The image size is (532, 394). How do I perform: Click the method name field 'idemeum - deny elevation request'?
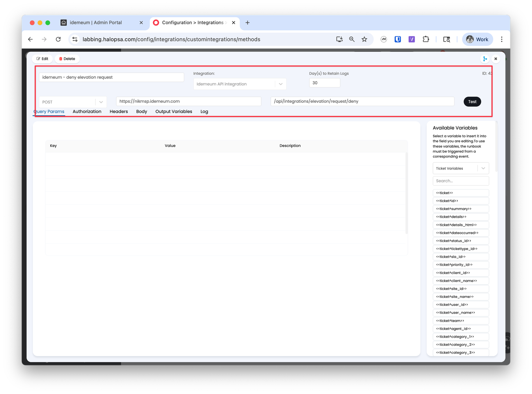click(x=111, y=77)
